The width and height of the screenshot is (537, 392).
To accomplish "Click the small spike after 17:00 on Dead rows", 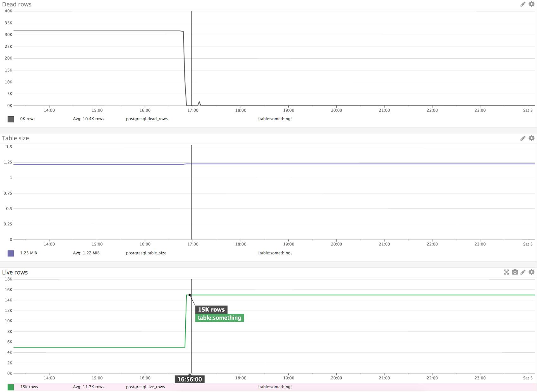I will pyautogui.click(x=199, y=103).
